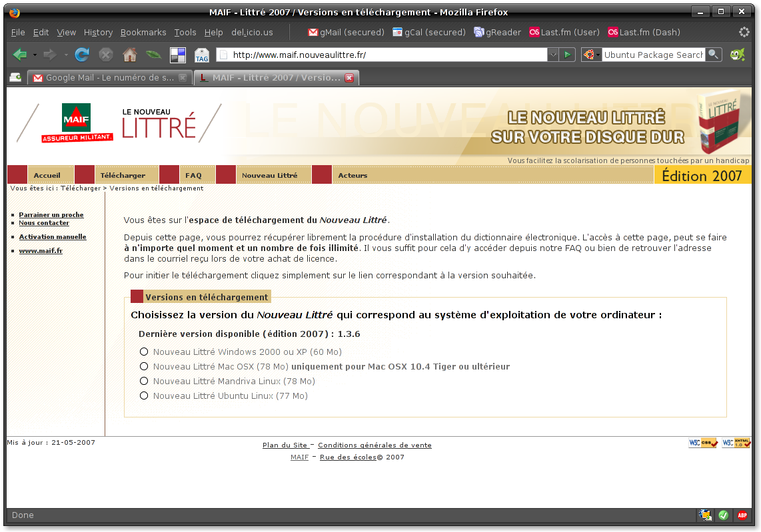This screenshot has height=532, width=761.
Task: Open the tab list icon left of tabs
Action: 15,77
